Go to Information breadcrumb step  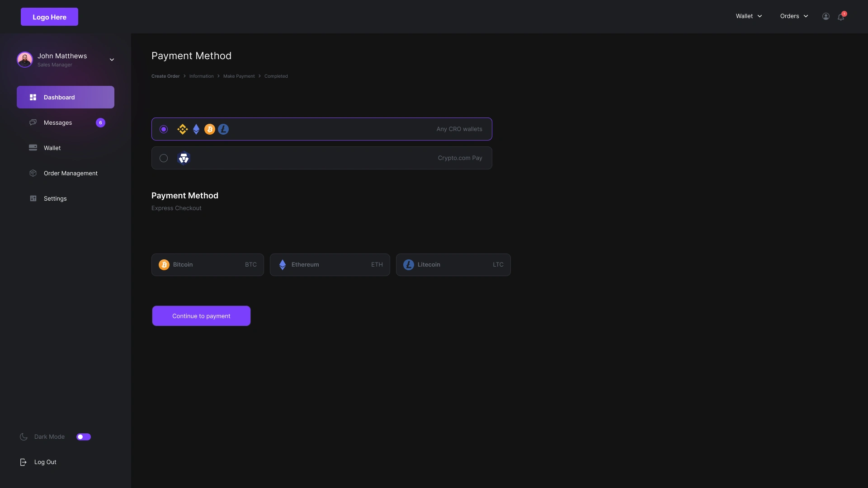[201, 76]
